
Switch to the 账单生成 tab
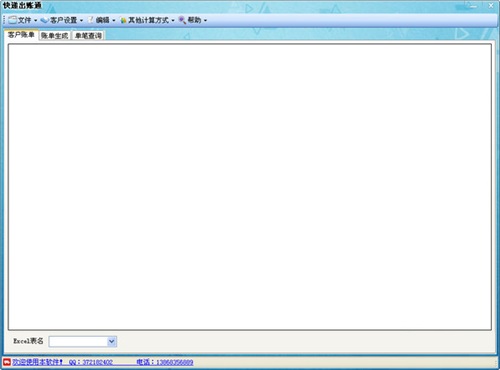click(x=55, y=36)
